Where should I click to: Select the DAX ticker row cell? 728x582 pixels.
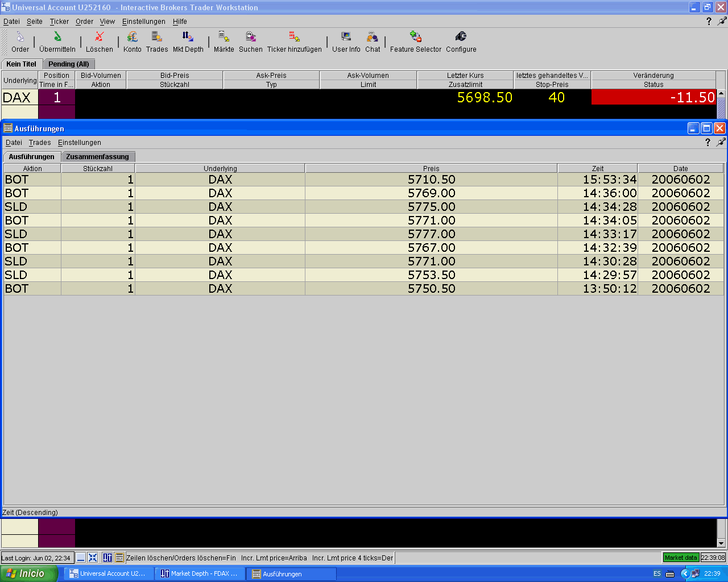tap(20, 97)
